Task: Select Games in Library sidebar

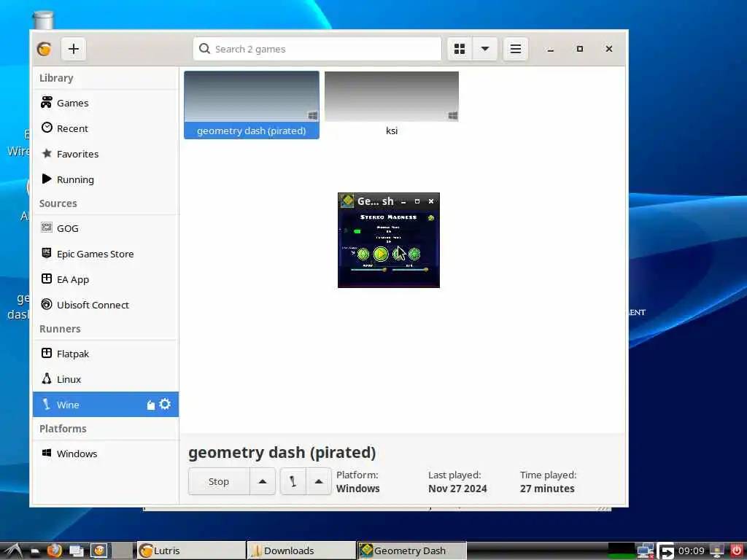Action: click(x=105, y=103)
